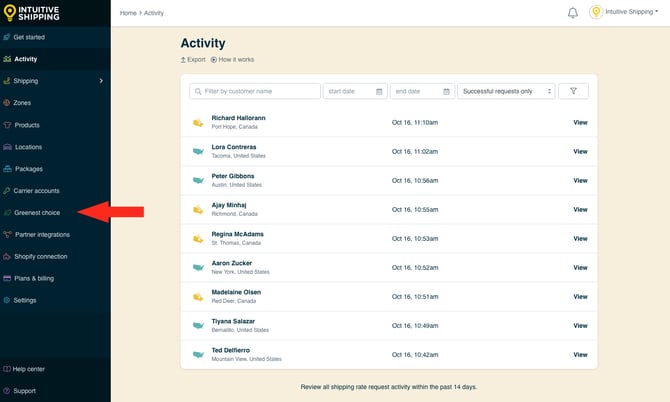Viewport: 670px width, 402px height.
Task: Click the Shopify connection bag icon
Action: point(7,256)
